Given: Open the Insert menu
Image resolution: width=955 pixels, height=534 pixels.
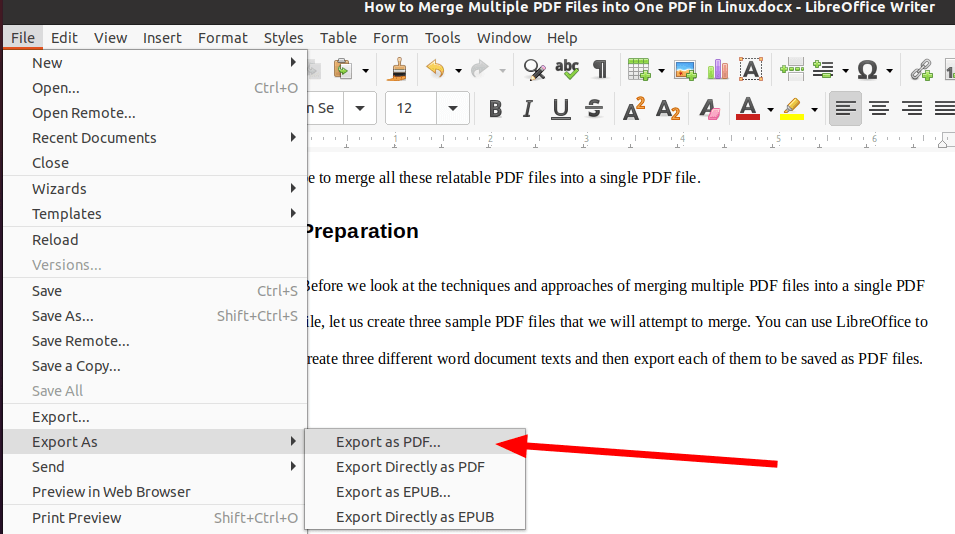Looking at the screenshot, I should point(162,38).
